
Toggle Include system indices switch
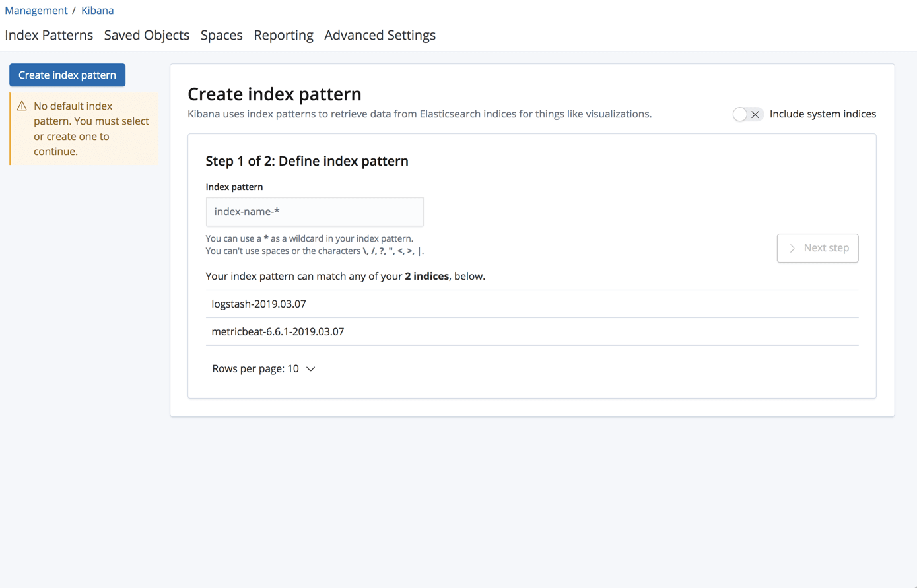click(747, 114)
